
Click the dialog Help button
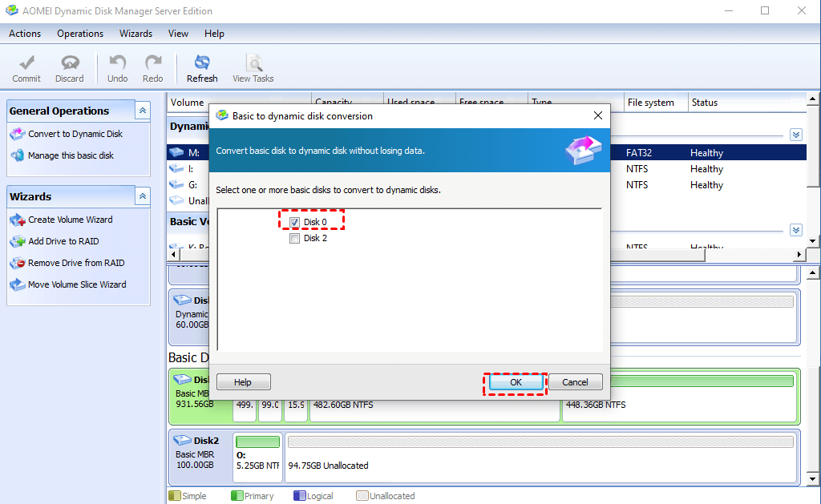pyautogui.click(x=243, y=382)
